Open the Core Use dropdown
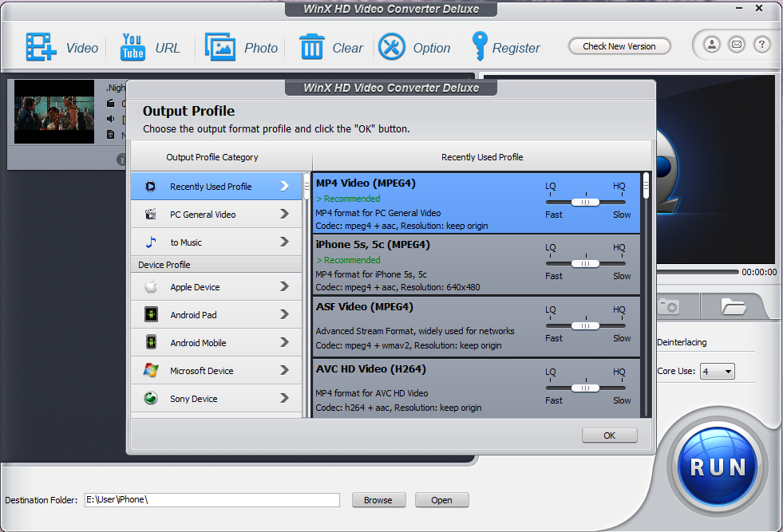This screenshot has width=783, height=532. tap(717, 371)
